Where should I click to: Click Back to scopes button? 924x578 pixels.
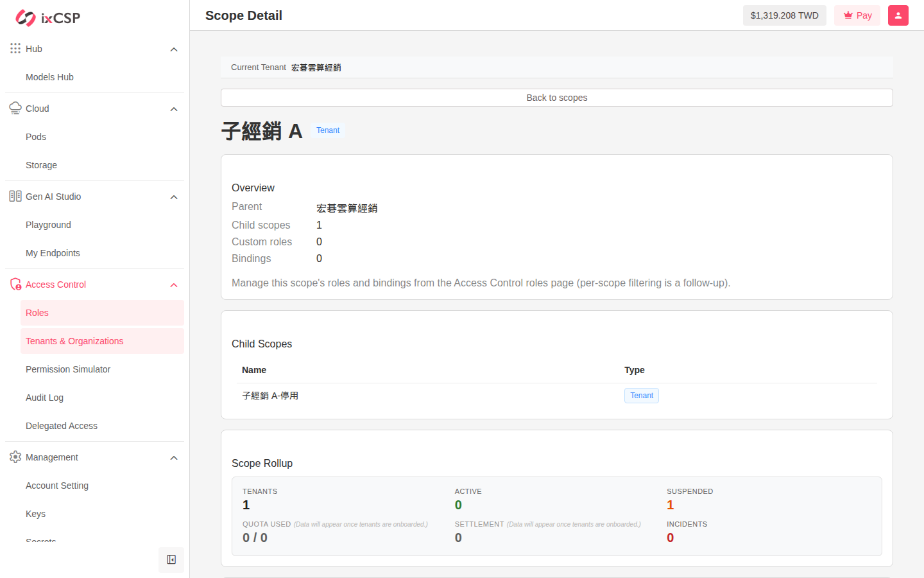coord(557,98)
